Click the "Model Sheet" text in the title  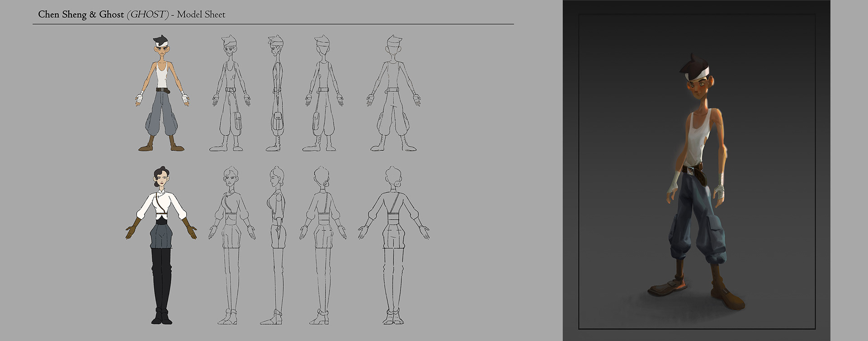(x=201, y=14)
